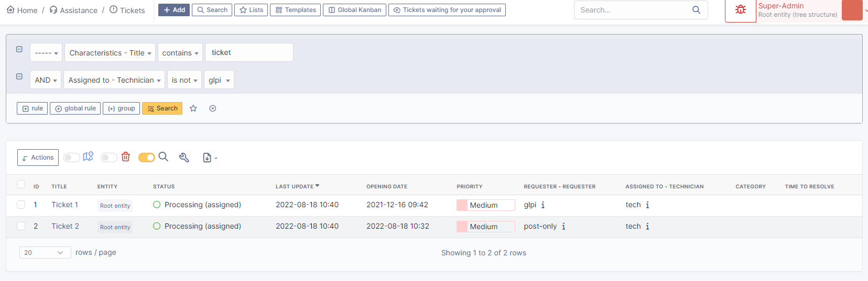The height and width of the screenshot is (281, 868).
Task: Open the contains operator dropdown
Action: (180, 53)
